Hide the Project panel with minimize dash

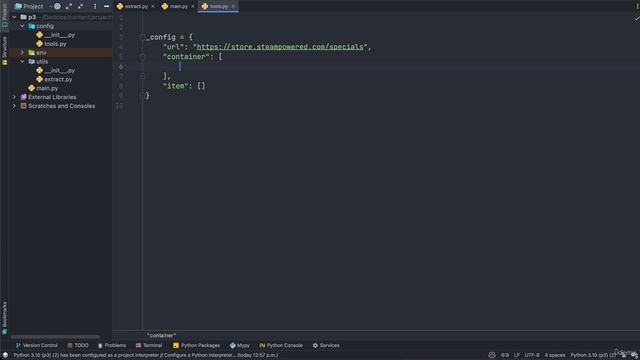(107, 6)
